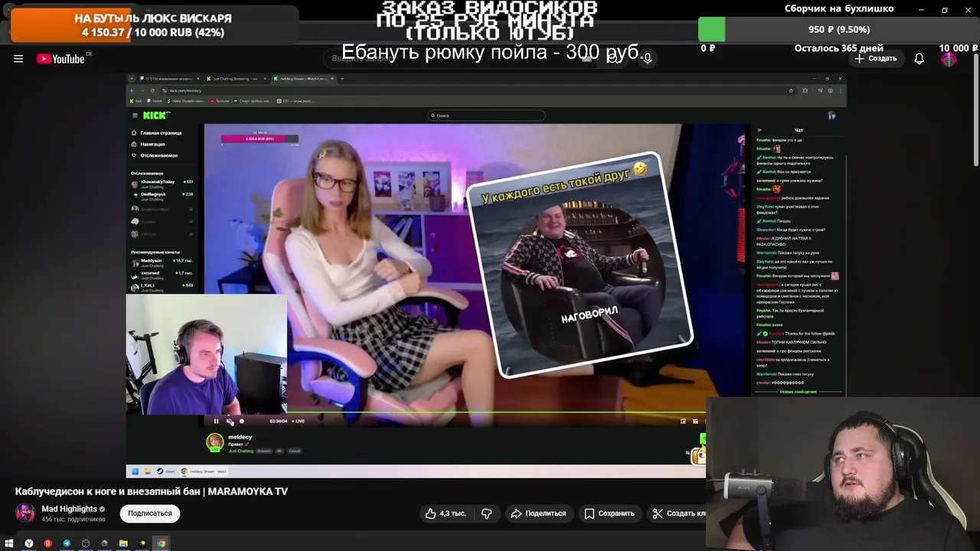Open the KhovanskyToday followed channel
This screenshot has height=551, width=980.
(x=162, y=184)
